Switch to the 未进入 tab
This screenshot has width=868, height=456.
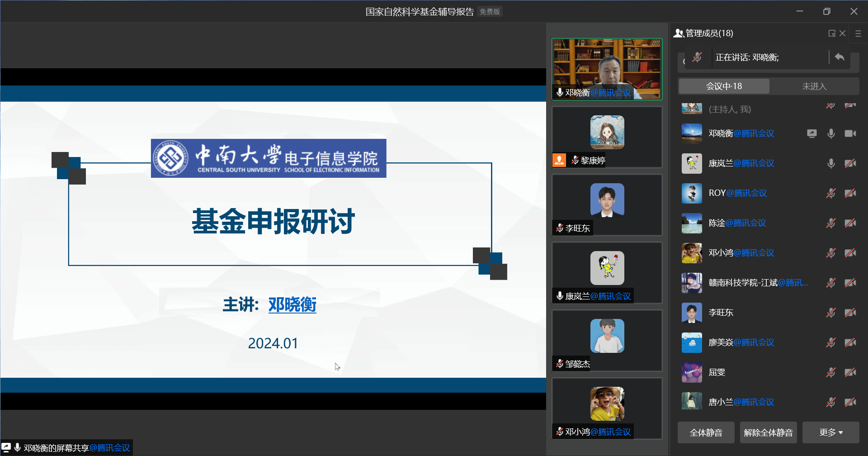[814, 86]
